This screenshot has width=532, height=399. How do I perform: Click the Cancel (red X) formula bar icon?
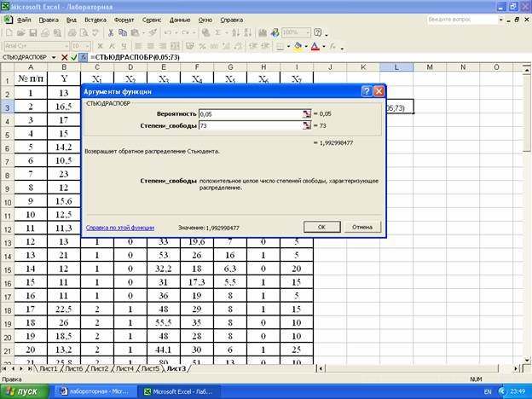coord(65,56)
